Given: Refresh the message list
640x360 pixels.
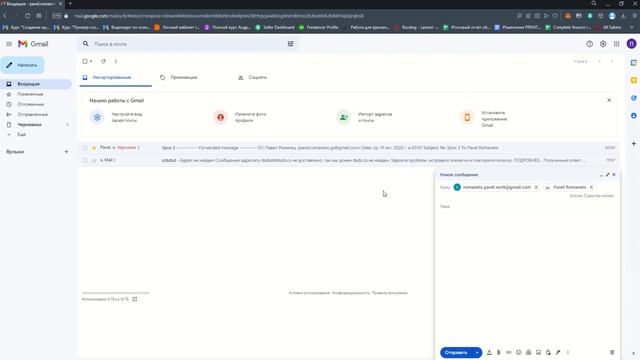Looking at the screenshot, I should pos(103,61).
